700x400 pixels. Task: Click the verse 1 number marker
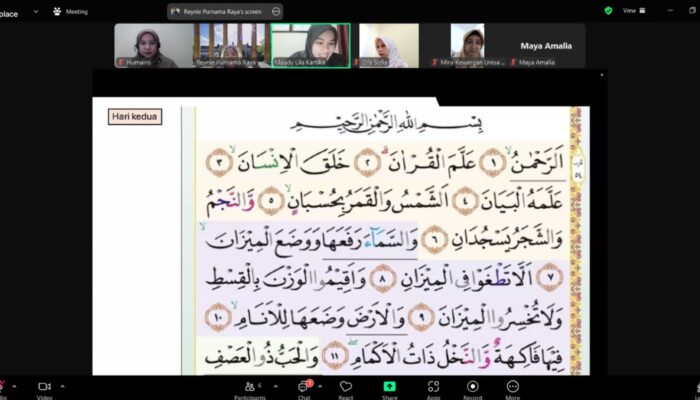(x=493, y=162)
